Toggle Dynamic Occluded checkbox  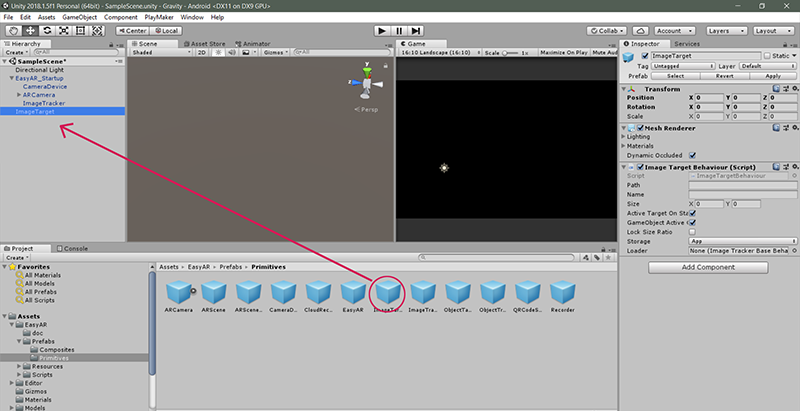pos(692,155)
